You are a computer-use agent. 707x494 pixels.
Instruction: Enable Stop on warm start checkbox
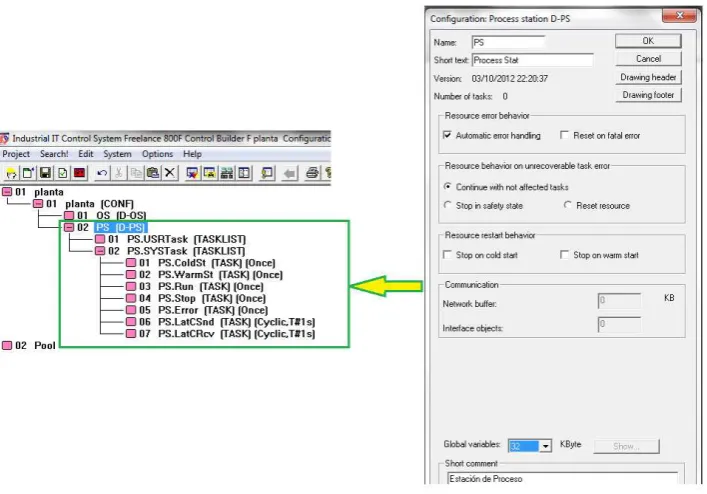coord(565,255)
